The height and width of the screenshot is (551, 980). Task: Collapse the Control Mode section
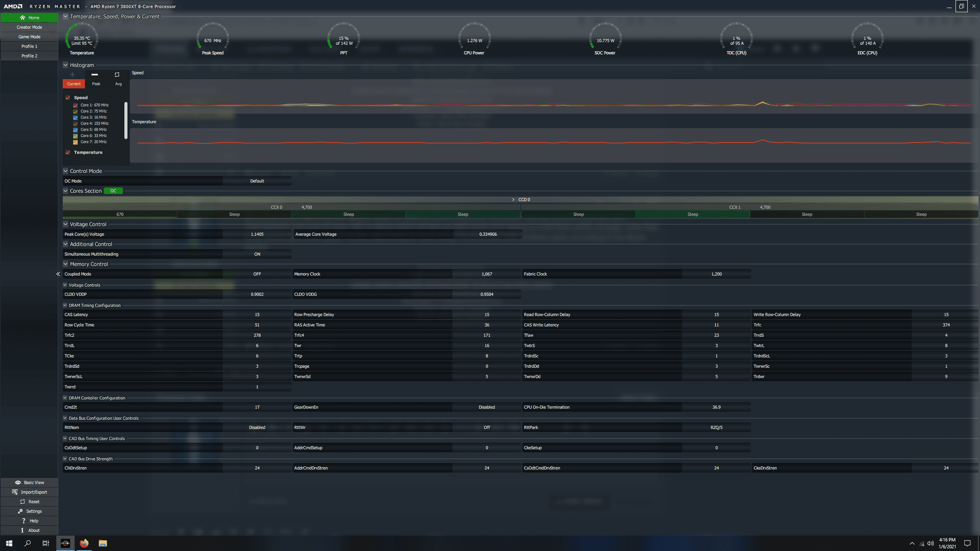coord(65,171)
